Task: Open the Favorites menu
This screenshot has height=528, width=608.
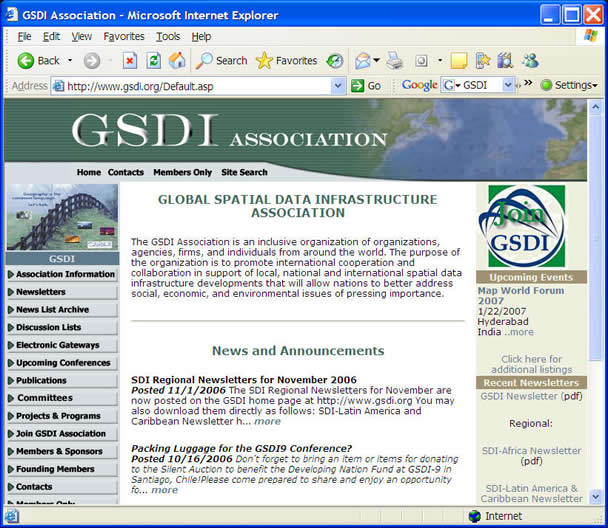Action: coord(124,37)
